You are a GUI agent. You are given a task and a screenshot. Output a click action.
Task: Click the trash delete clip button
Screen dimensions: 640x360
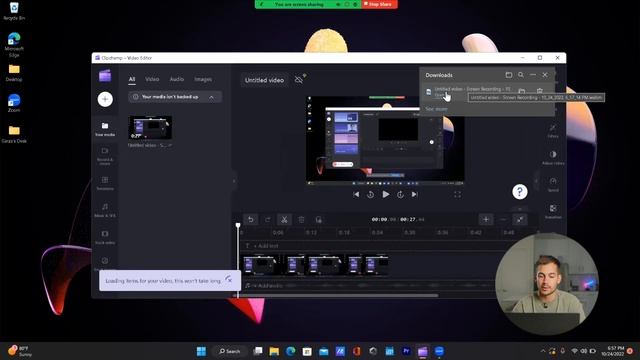coord(301,220)
